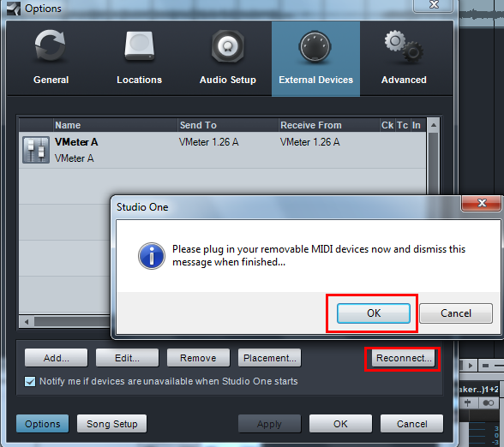Click the Edit... device button

127,358
